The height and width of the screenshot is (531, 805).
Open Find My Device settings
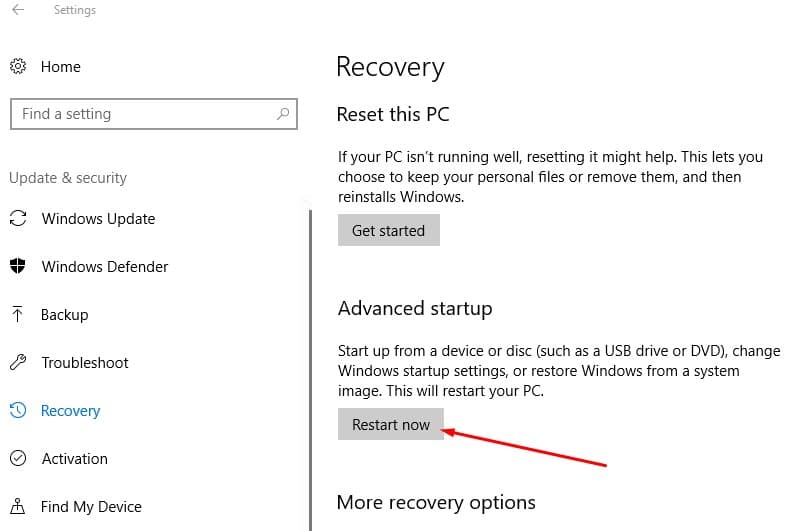coord(91,507)
